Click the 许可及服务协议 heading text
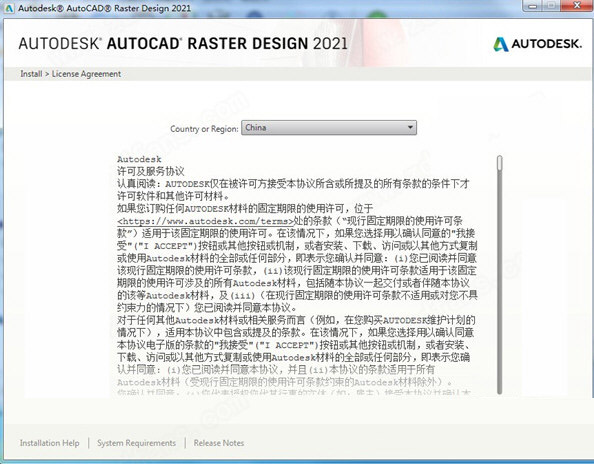The image size is (594, 464). 151,171
